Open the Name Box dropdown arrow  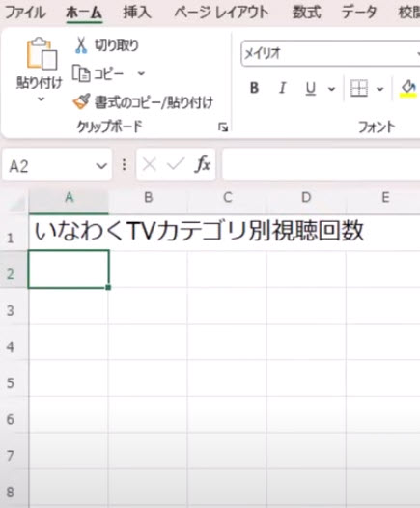point(101,166)
